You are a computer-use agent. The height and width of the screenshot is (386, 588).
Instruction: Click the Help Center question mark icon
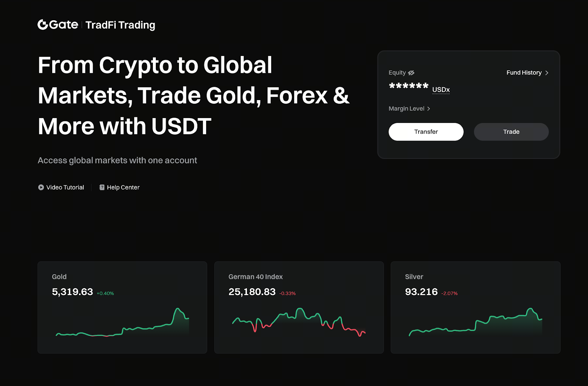pyautogui.click(x=102, y=187)
